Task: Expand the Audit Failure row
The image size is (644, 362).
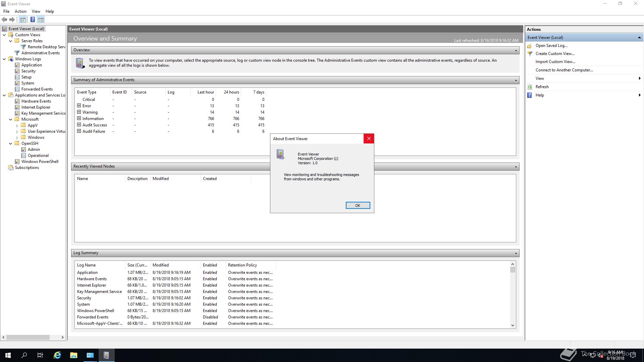Action: click(x=79, y=131)
